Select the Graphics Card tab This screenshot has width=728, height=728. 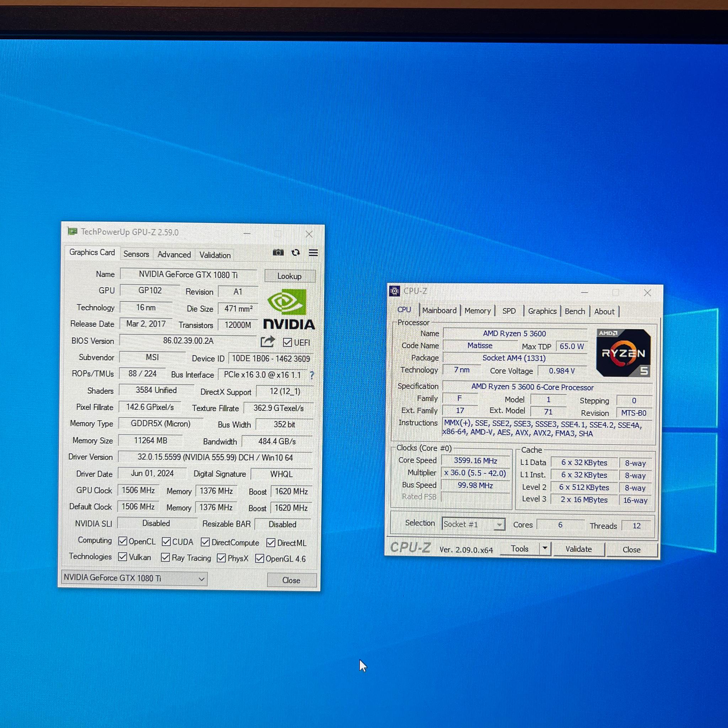point(92,252)
